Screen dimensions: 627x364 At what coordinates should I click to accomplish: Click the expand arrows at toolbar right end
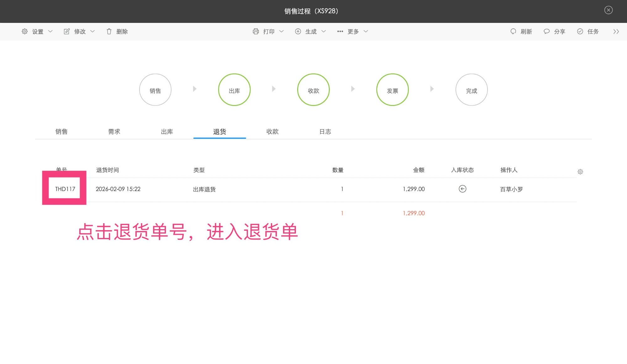pyautogui.click(x=616, y=31)
